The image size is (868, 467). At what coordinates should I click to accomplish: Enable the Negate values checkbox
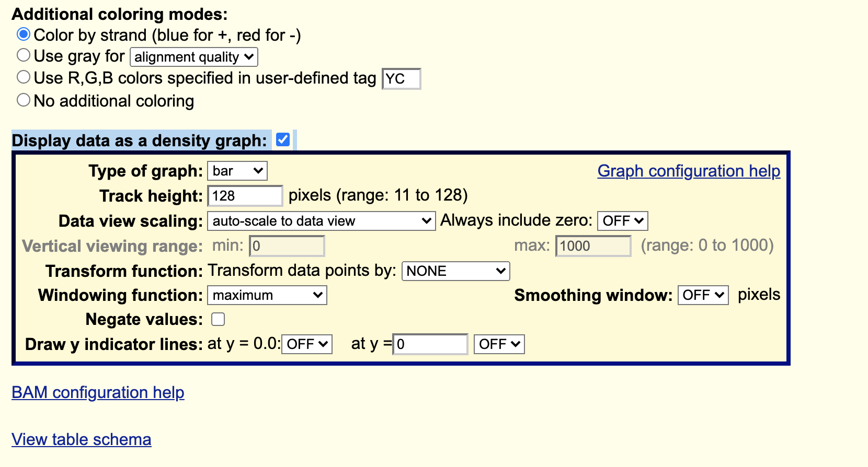coord(218,319)
